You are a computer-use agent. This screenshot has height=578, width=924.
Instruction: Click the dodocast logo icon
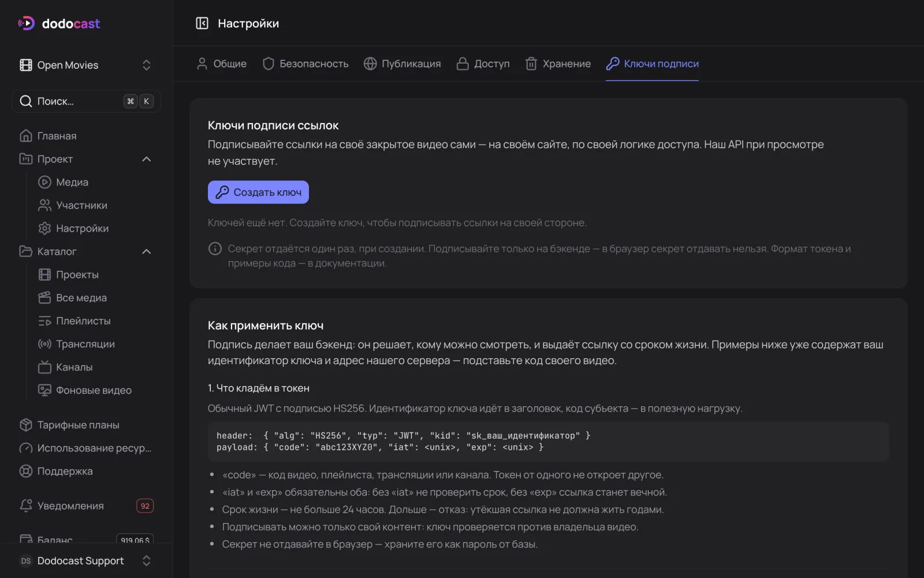click(27, 23)
